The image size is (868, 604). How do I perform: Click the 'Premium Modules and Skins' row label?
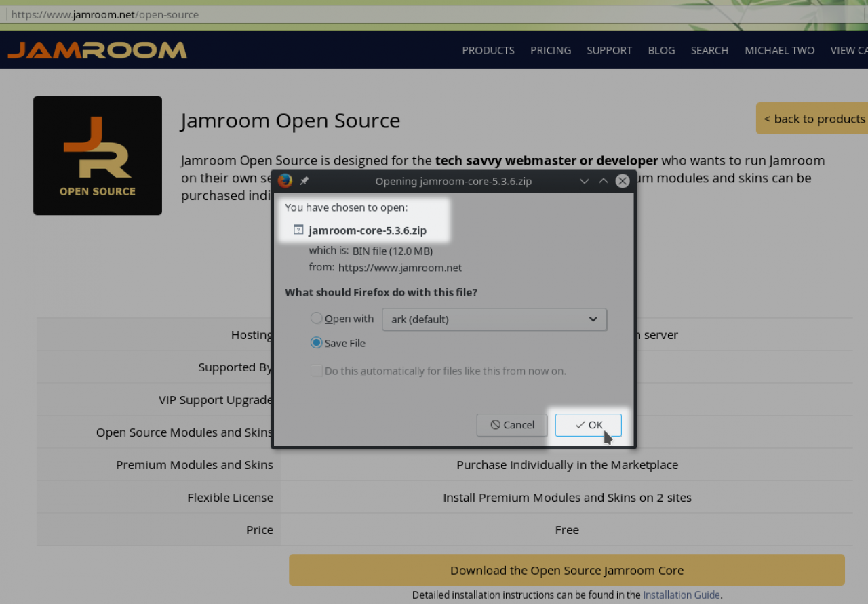[x=195, y=465]
